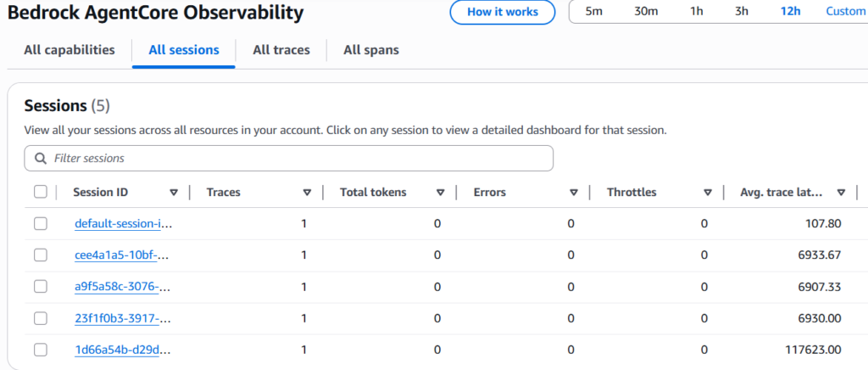This screenshot has width=868, height=370.
Task: Click the latency value 6930.00
Action: click(x=819, y=318)
